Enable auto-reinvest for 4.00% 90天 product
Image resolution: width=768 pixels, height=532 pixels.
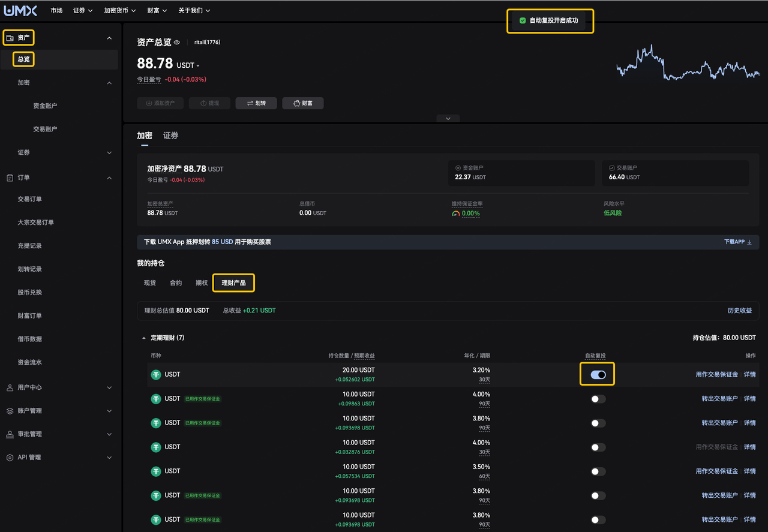click(598, 399)
